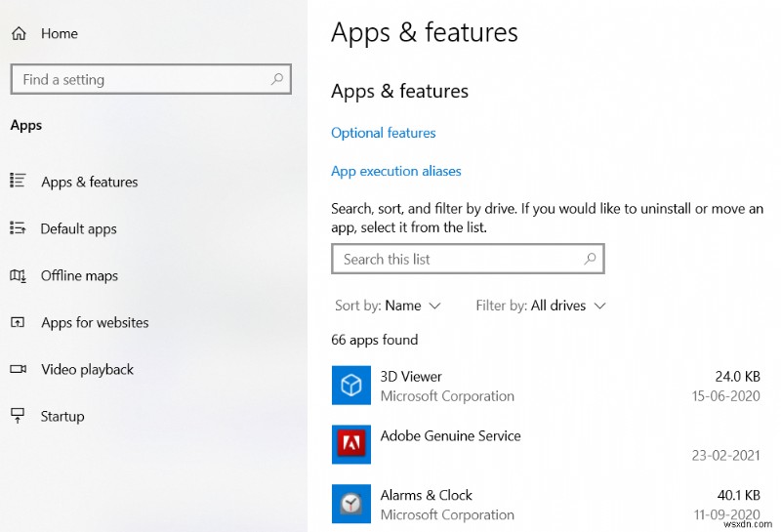Select the Alarms & Clock list entry

tap(547, 505)
